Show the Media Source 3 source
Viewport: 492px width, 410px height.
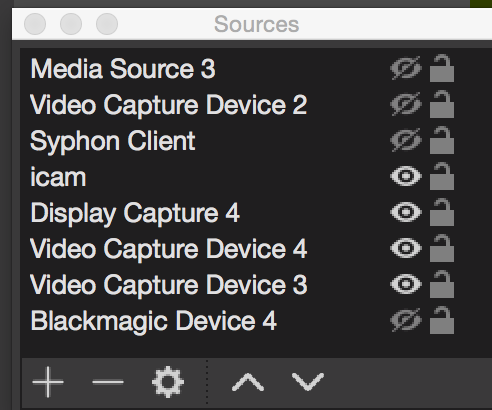click(406, 69)
